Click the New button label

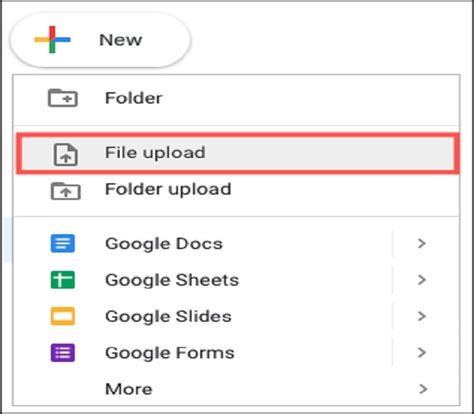121,40
